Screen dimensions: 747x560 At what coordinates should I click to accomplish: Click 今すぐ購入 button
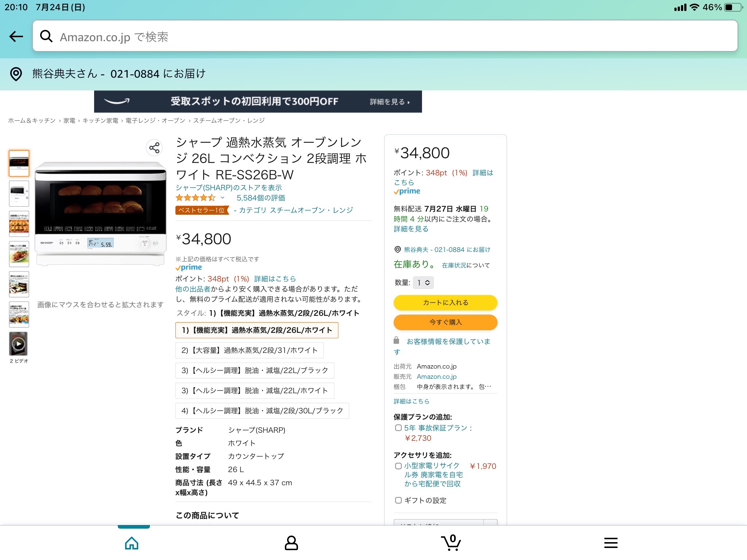coord(445,322)
